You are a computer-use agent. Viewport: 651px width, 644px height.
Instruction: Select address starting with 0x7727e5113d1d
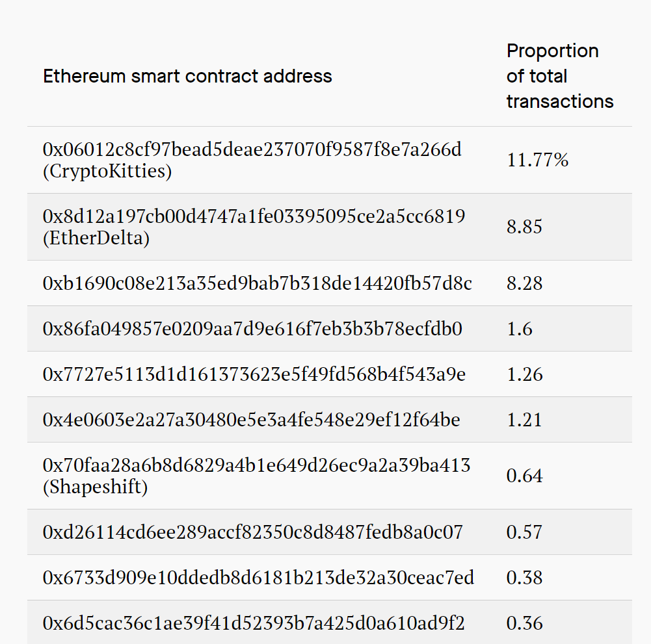coord(254,374)
